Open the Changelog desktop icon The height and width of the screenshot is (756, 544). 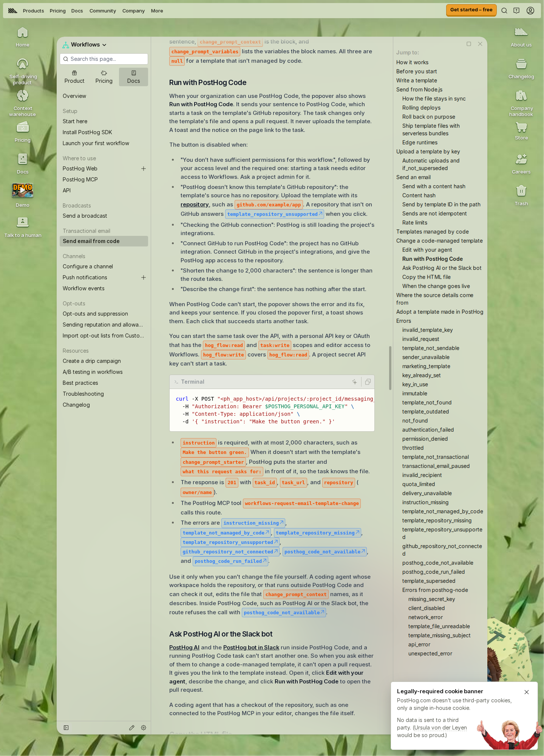pyautogui.click(x=521, y=69)
